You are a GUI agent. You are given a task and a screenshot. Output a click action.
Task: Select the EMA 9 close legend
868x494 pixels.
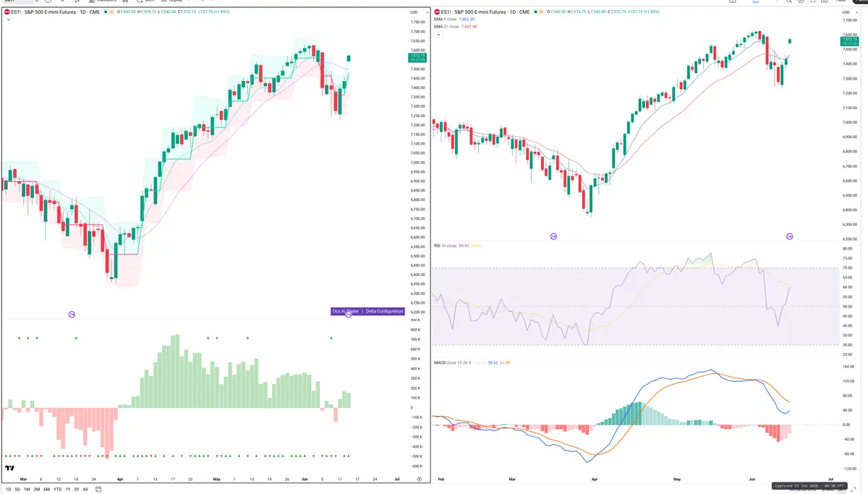[x=446, y=20]
